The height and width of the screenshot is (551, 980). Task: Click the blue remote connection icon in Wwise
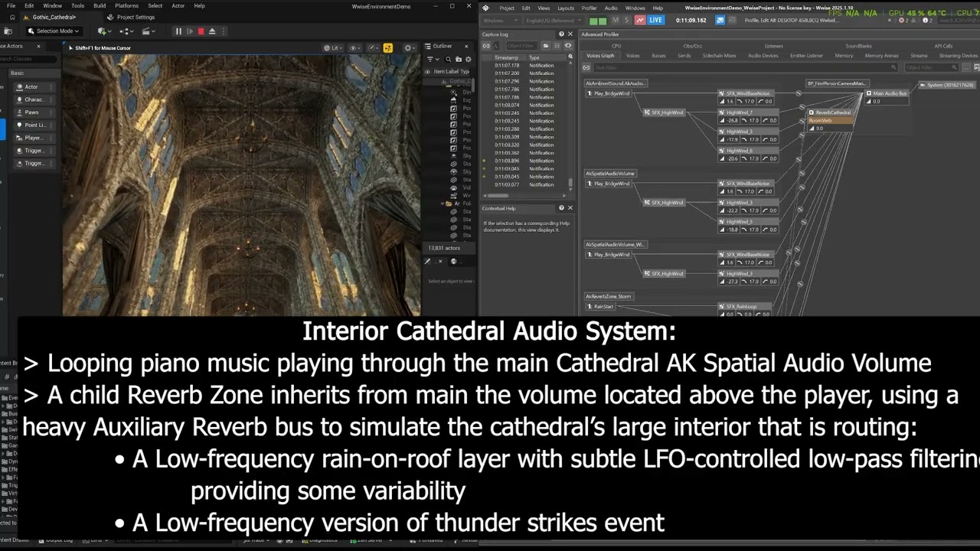(720, 20)
